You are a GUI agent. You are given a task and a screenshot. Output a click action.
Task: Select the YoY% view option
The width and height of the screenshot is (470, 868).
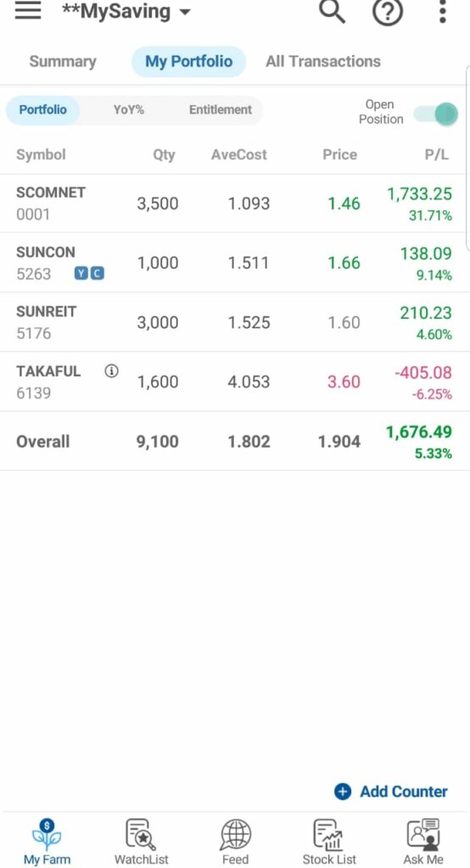pos(129,109)
